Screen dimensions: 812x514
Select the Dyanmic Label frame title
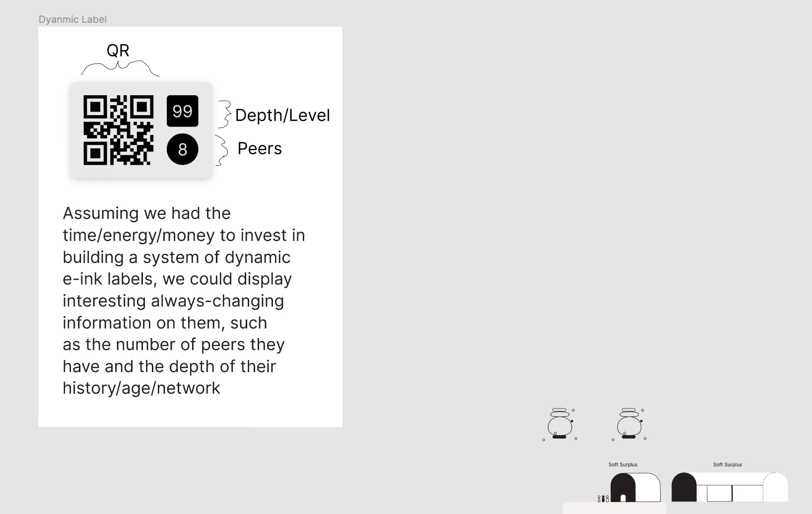click(72, 19)
